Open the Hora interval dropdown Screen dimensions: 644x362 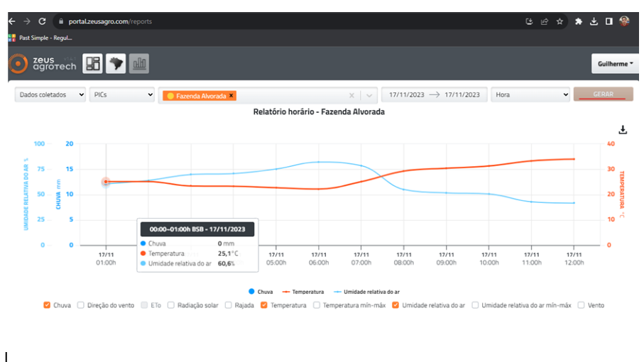tap(530, 95)
